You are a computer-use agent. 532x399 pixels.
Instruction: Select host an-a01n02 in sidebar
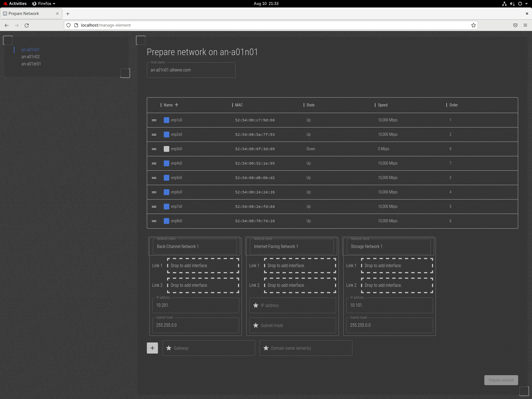(30, 57)
